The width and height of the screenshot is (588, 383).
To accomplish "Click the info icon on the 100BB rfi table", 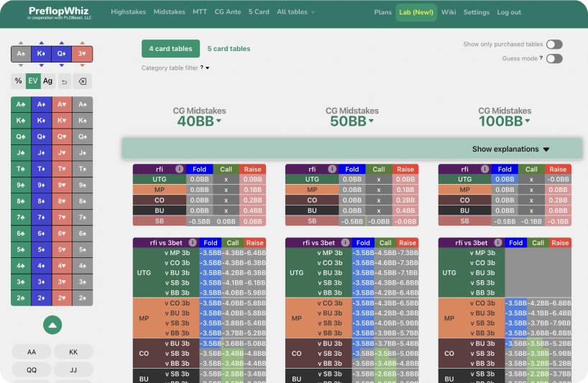I will 485,170.
